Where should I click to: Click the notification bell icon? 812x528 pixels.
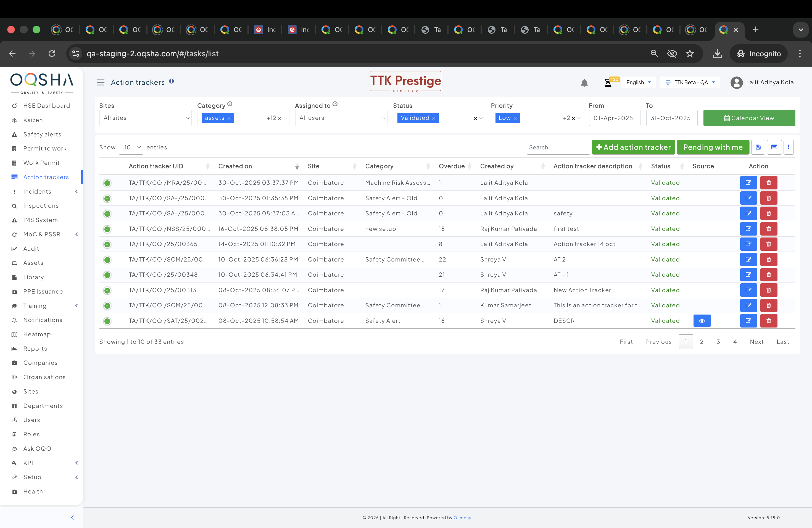point(584,83)
